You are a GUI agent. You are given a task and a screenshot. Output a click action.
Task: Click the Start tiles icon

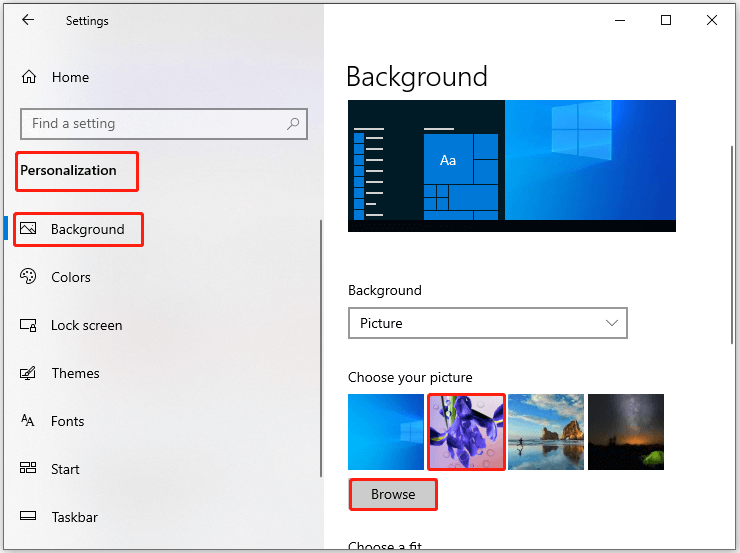28,468
